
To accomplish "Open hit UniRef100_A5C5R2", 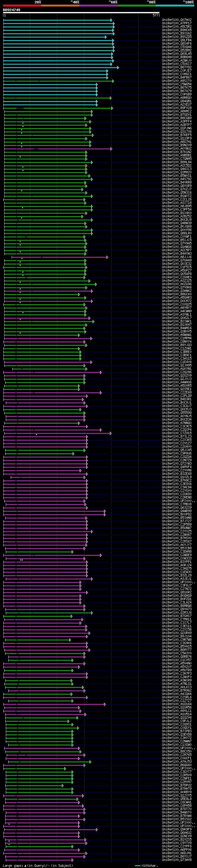I will pos(177,26).
